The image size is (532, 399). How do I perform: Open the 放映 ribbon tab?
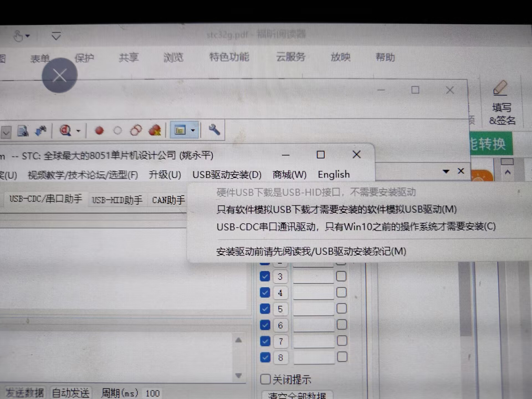(341, 57)
